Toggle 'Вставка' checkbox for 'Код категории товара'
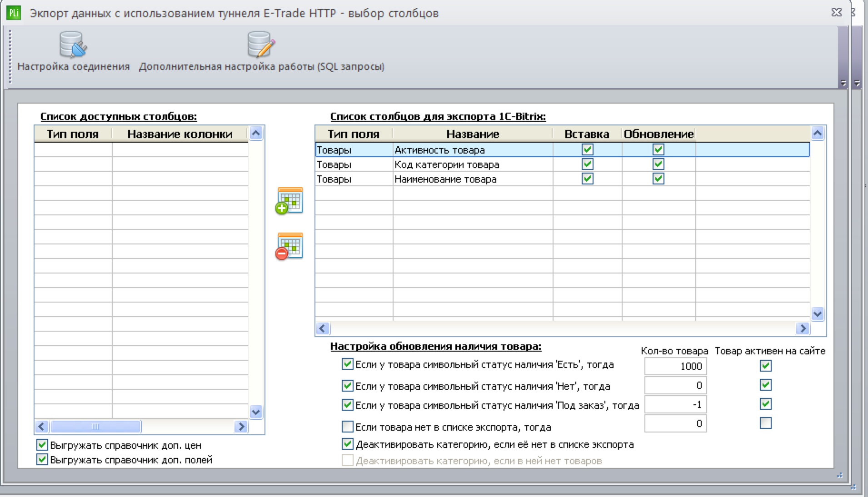This screenshot has width=868, height=497. (x=588, y=164)
